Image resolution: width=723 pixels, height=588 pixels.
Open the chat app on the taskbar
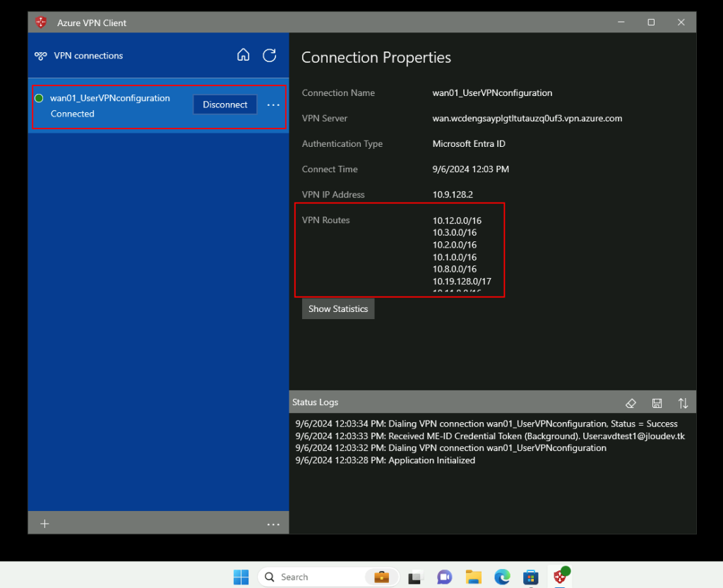(x=445, y=577)
